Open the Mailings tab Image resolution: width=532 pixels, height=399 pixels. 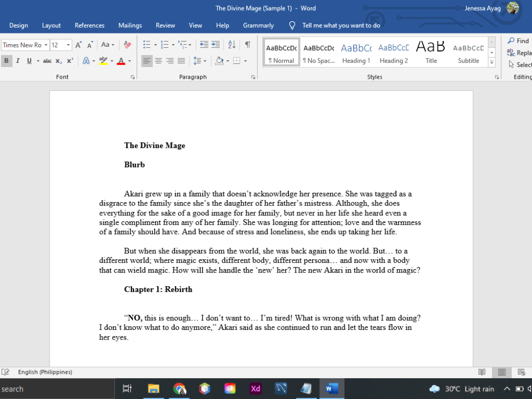coord(130,26)
